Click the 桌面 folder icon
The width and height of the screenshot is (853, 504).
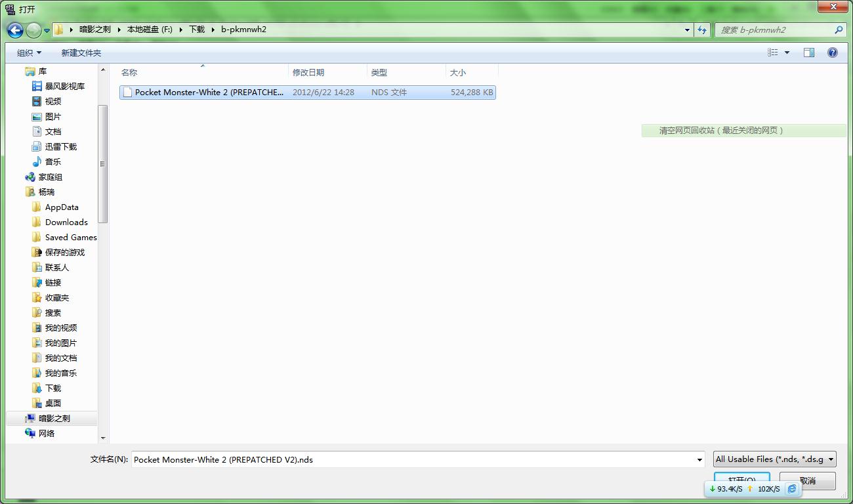click(x=37, y=403)
